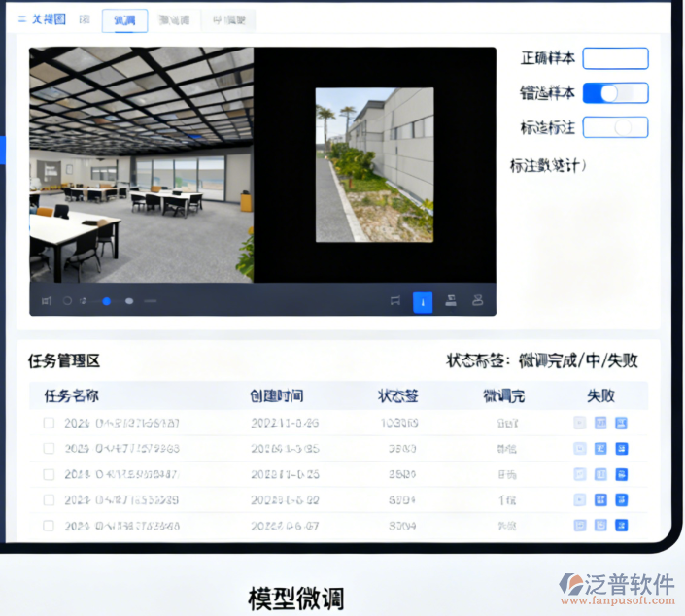Click the middle action icon in third task row

tap(600, 474)
